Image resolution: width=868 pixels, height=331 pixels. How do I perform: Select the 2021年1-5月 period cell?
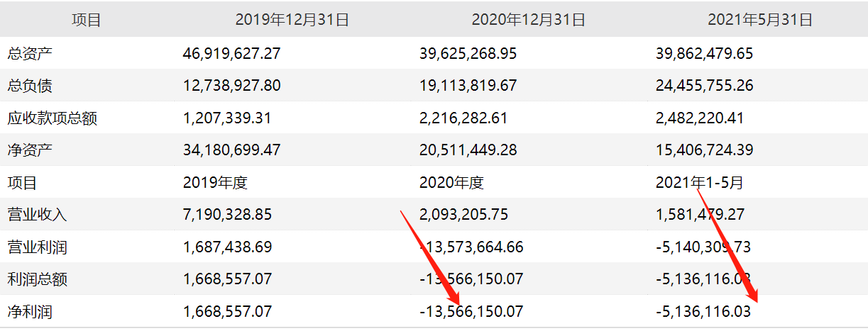(699, 183)
